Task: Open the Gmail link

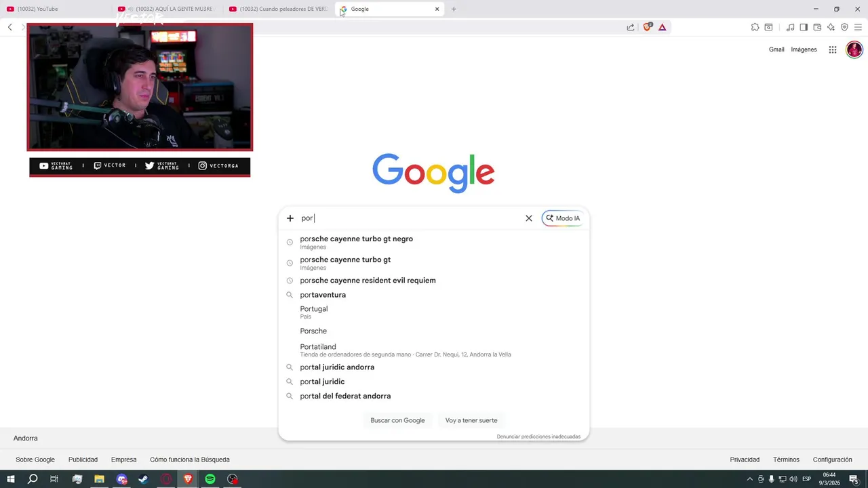Action: tap(776, 49)
